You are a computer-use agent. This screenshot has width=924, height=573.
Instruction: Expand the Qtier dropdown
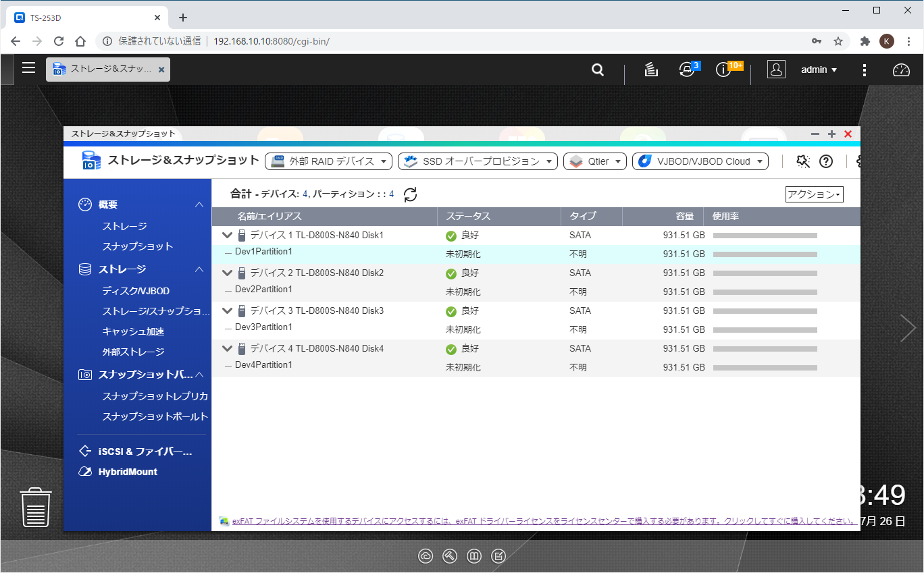click(595, 161)
